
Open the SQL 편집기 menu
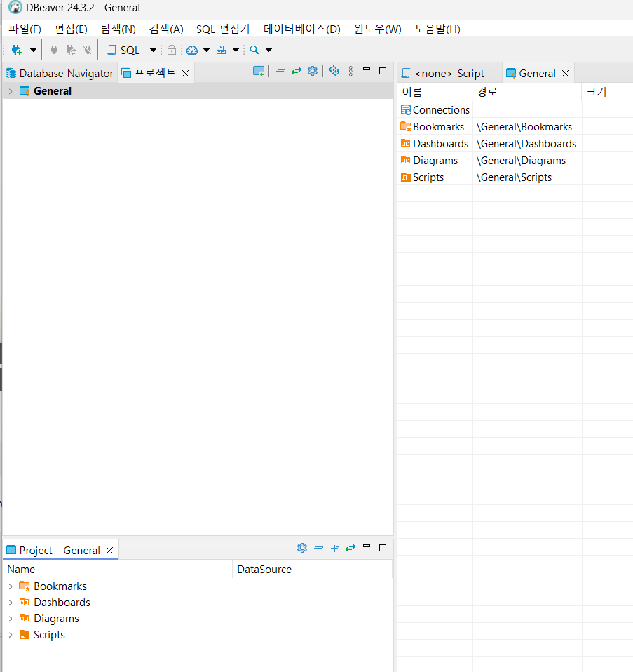click(223, 29)
